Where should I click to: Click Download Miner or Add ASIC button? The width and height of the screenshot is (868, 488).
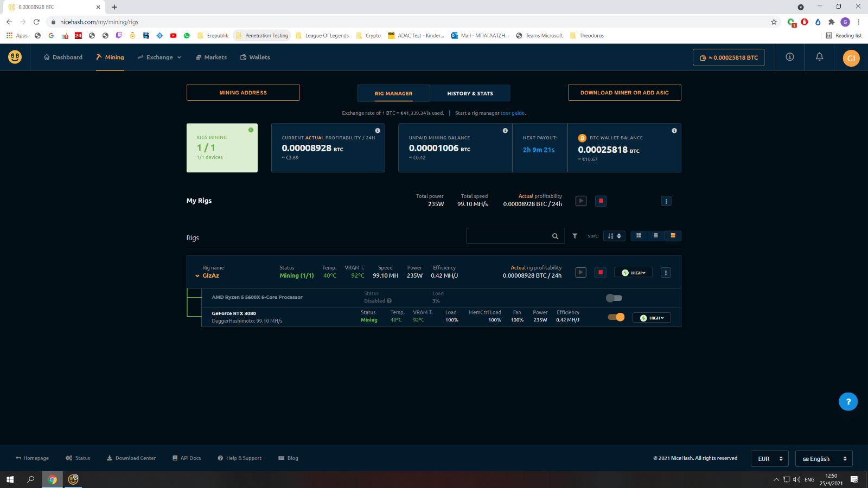click(624, 93)
